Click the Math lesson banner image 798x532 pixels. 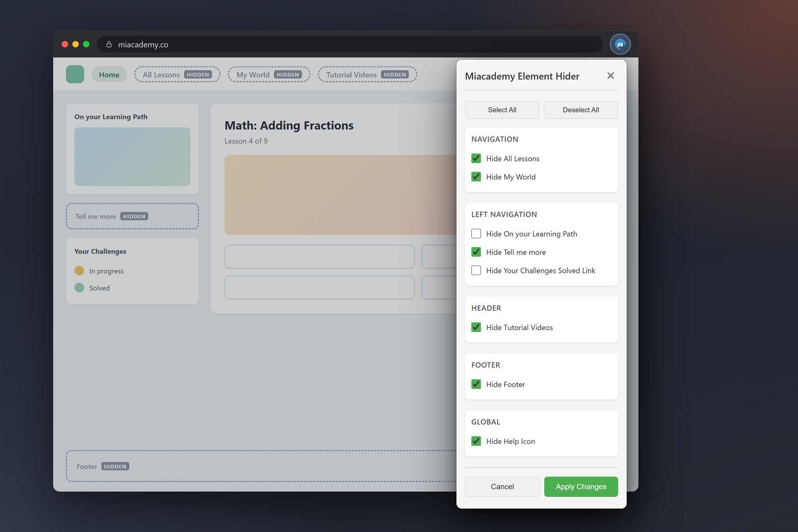coord(340,195)
